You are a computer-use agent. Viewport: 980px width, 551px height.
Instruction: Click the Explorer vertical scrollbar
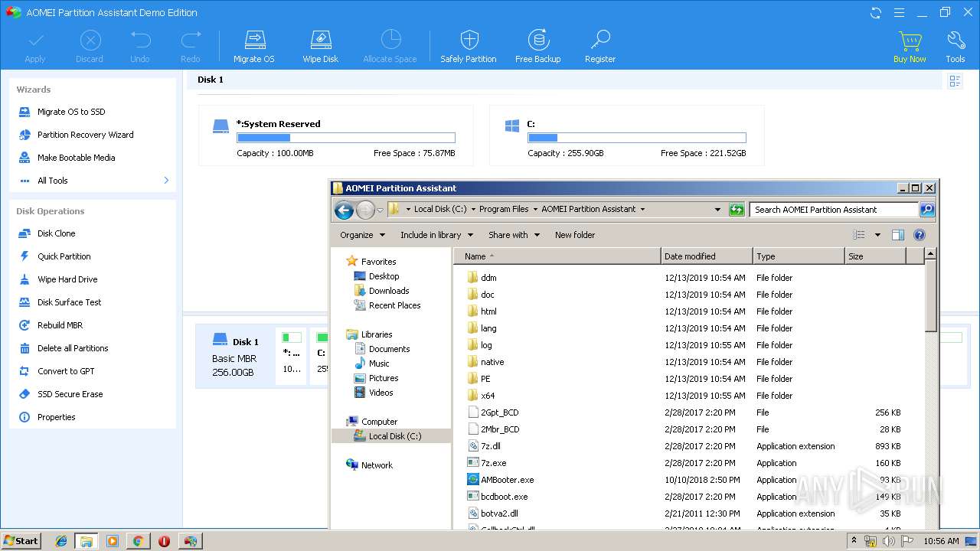click(930, 295)
